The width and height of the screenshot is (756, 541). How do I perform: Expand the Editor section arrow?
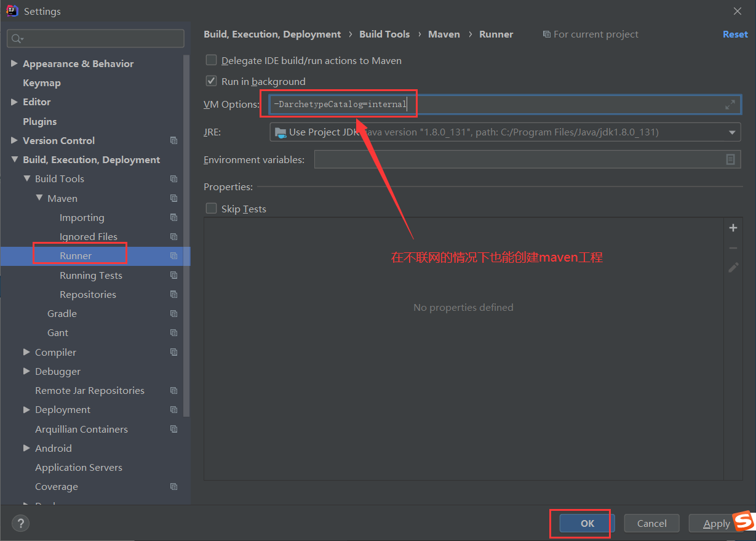click(x=14, y=102)
